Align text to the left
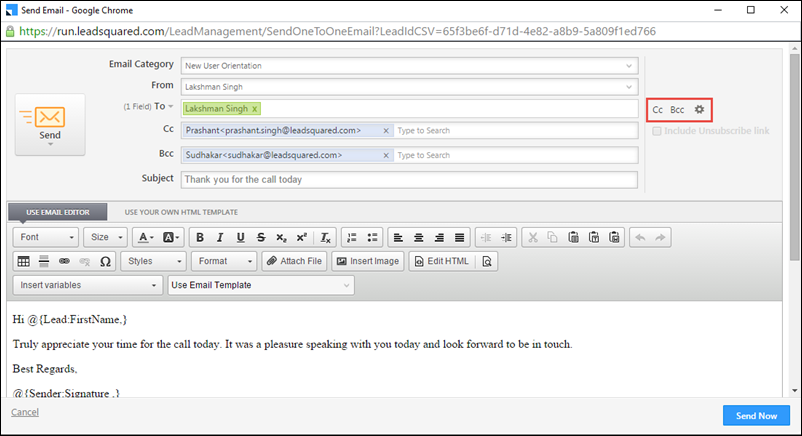 click(x=398, y=237)
